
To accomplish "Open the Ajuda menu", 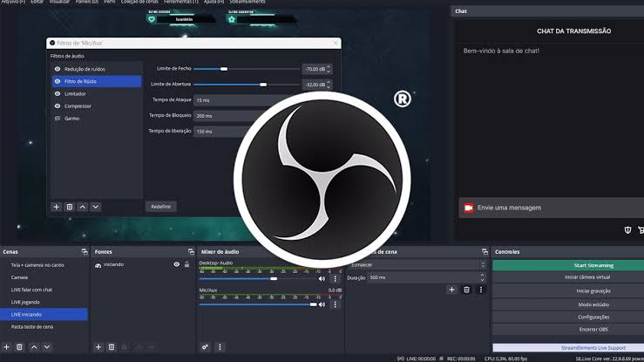I will [x=214, y=2].
